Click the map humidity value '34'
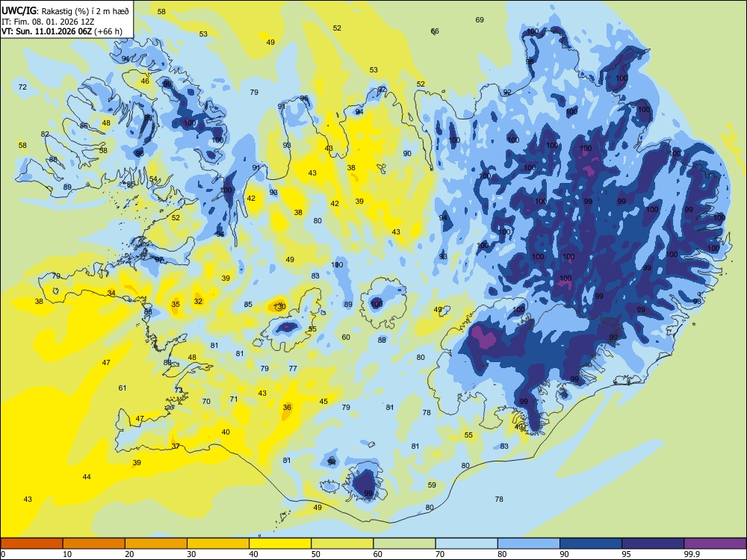Viewport: 747px width, 560px height. (x=111, y=293)
